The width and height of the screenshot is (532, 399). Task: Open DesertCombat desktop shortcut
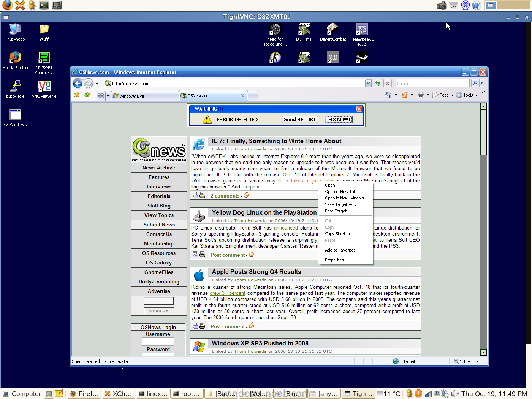tap(333, 32)
